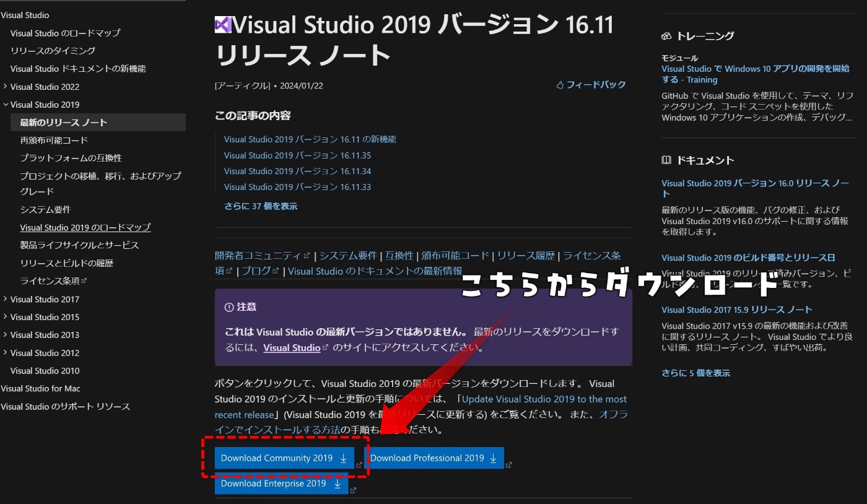Image resolution: width=867 pixels, height=504 pixels.
Task: Open 最新のリリース ノート in the sidebar
Action: click(98, 123)
